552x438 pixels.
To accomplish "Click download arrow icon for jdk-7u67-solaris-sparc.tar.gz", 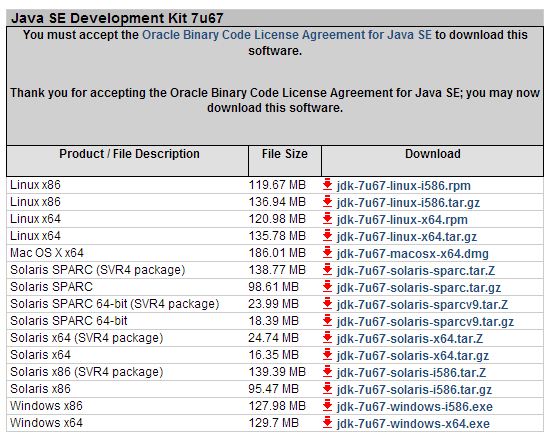I will pyautogui.click(x=327, y=287).
